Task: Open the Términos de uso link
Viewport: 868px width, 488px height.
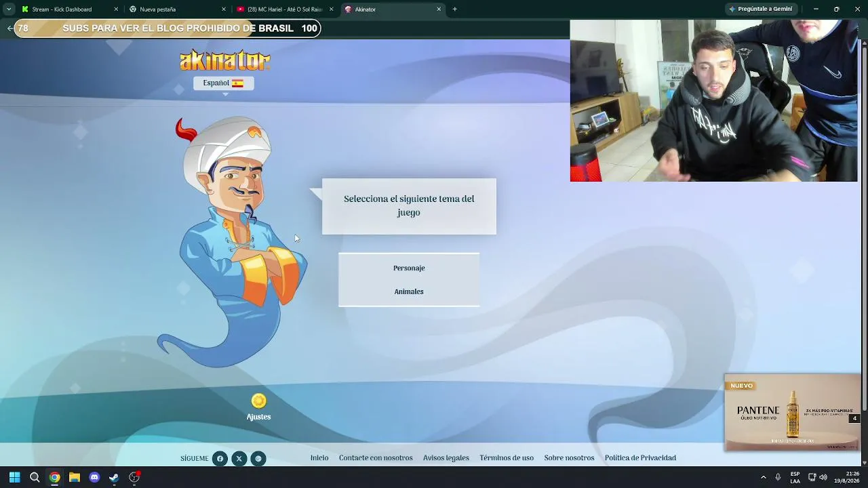Action: coord(507,458)
